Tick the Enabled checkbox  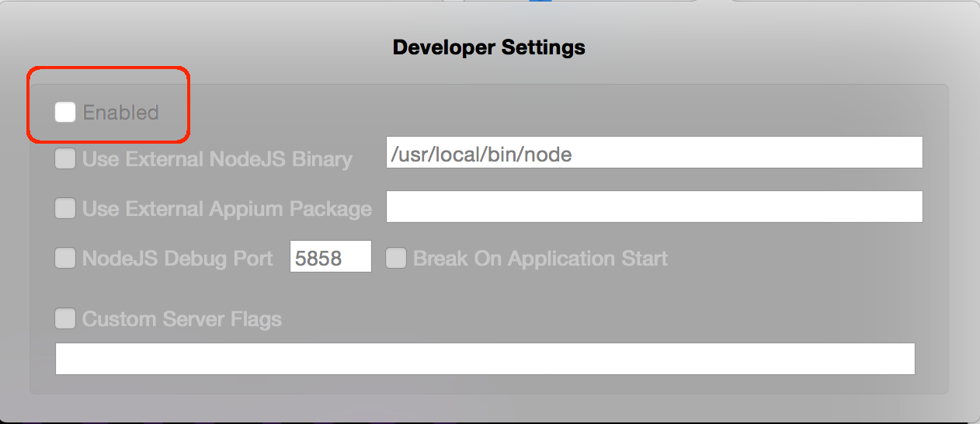65,113
